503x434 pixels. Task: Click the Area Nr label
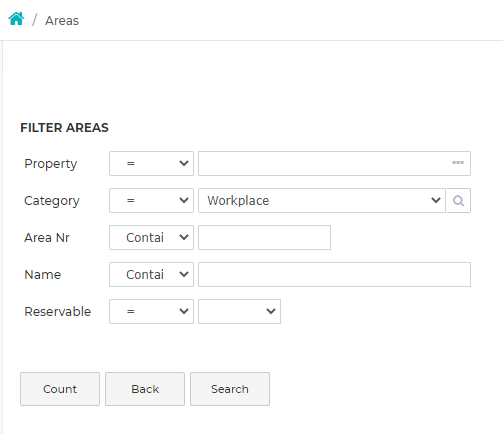coord(47,238)
